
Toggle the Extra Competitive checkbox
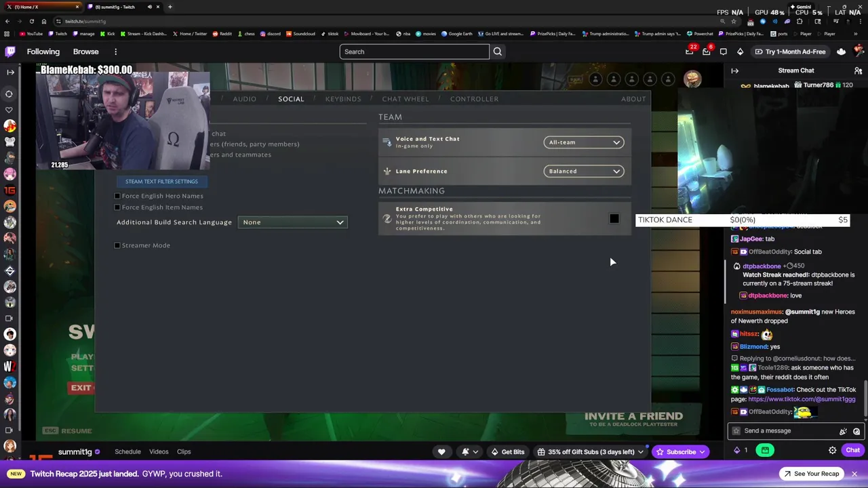tap(614, 218)
